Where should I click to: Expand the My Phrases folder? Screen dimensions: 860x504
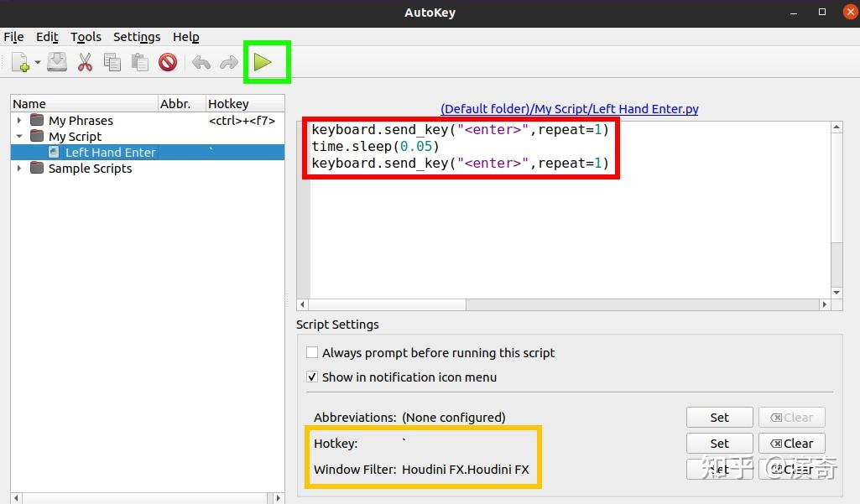[x=18, y=120]
